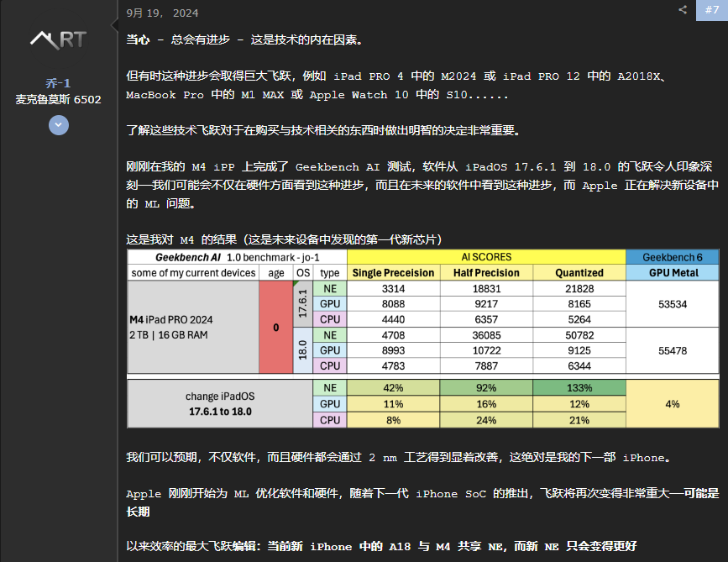Click the bold 当心 text at post start

tap(138, 39)
